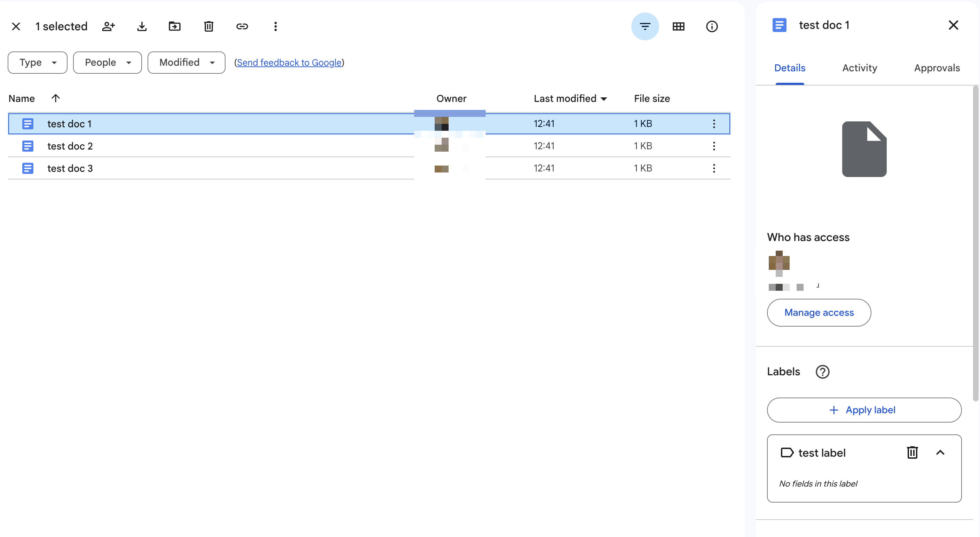Toggle the search filters button
This screenshot has height=537, width=980.
tap(645, 26)
